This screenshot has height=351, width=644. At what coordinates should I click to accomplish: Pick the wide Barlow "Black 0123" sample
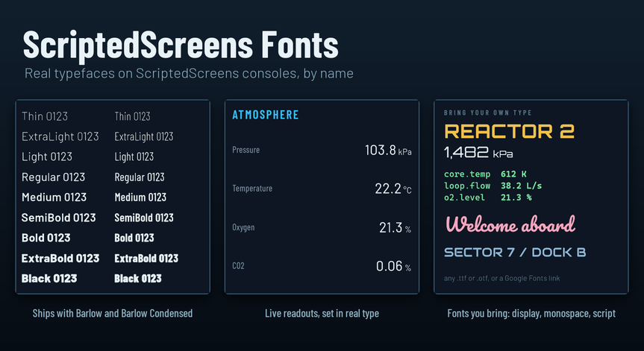[x=49, y=279]
